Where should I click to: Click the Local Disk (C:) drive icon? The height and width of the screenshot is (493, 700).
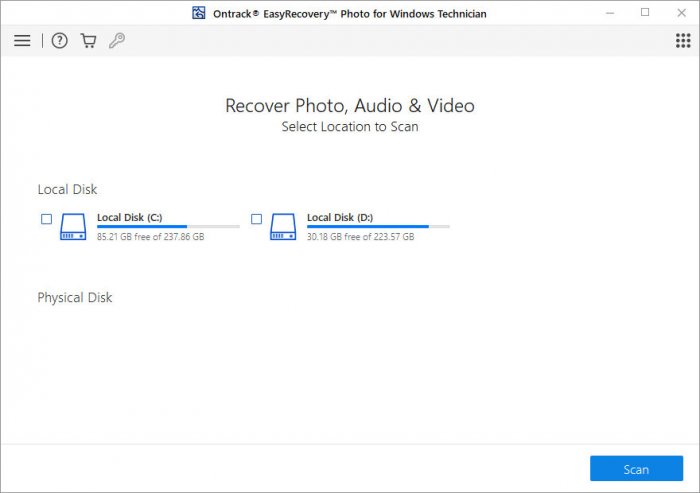click(x=73, y=226)
